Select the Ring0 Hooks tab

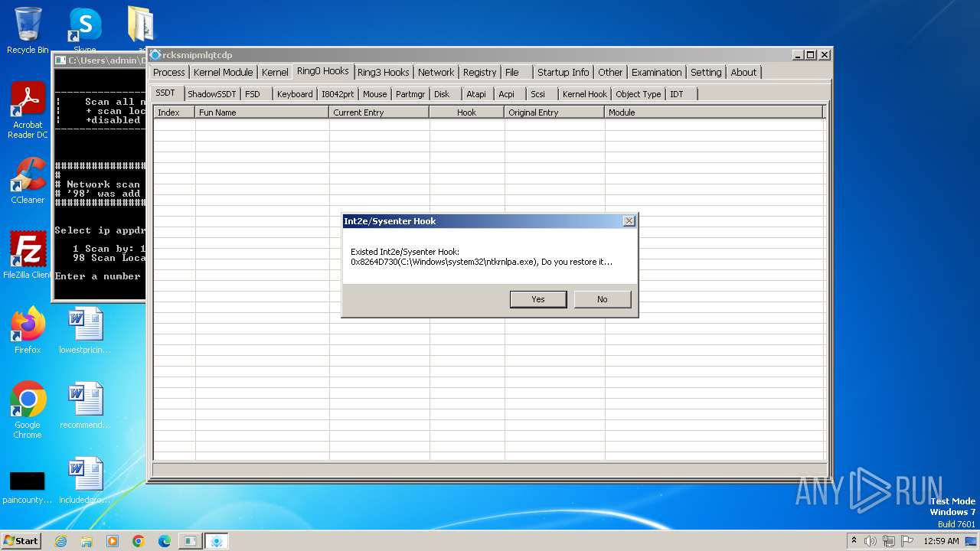[x=322, y=71]
